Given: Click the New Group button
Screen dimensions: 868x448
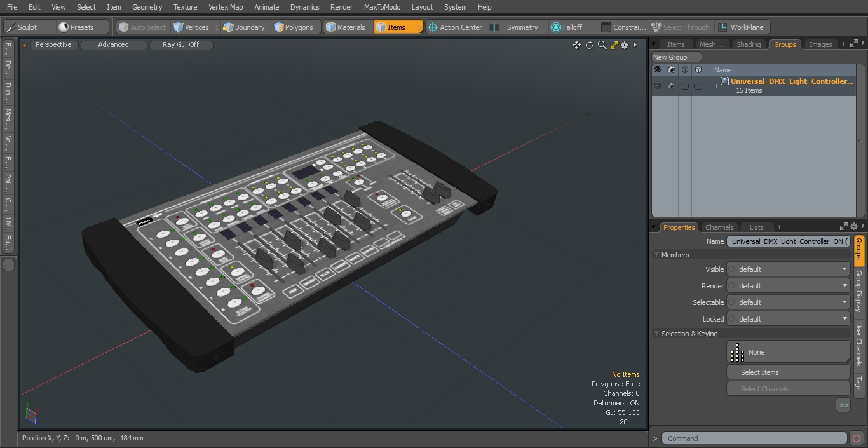Looking at the screenshot, I should pos(676,57).
